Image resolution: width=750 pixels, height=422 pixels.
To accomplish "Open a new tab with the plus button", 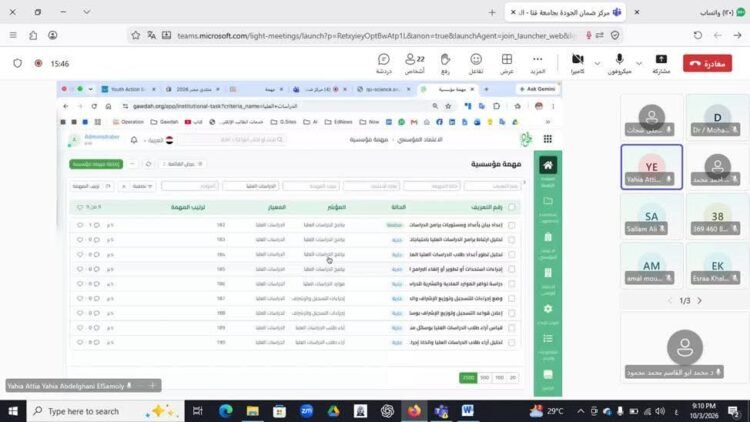I will [x=492, y=12].
